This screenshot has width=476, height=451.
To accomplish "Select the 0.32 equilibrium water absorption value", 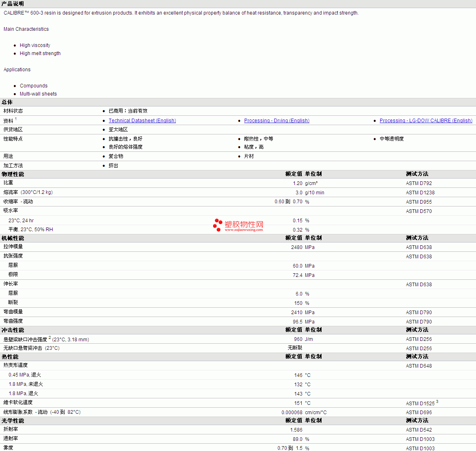I will tap(298, 230).
